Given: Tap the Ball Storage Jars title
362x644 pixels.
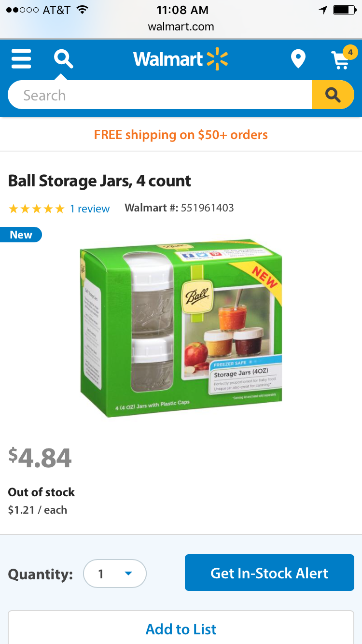Looking at the screenshot, I should [x=99, y=181].
